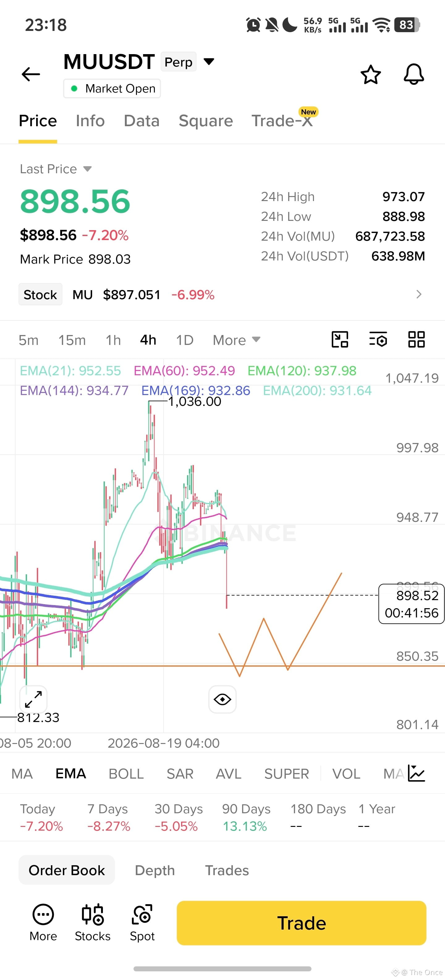Go back with the arrow icon
The image size is (445, 980).
(31, 74)
